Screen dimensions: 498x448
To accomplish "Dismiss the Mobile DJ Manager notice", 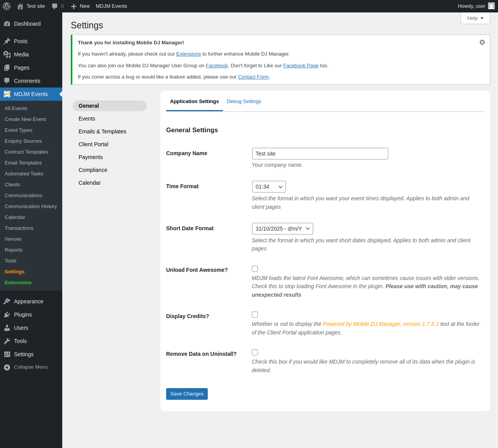I will 482,42.
